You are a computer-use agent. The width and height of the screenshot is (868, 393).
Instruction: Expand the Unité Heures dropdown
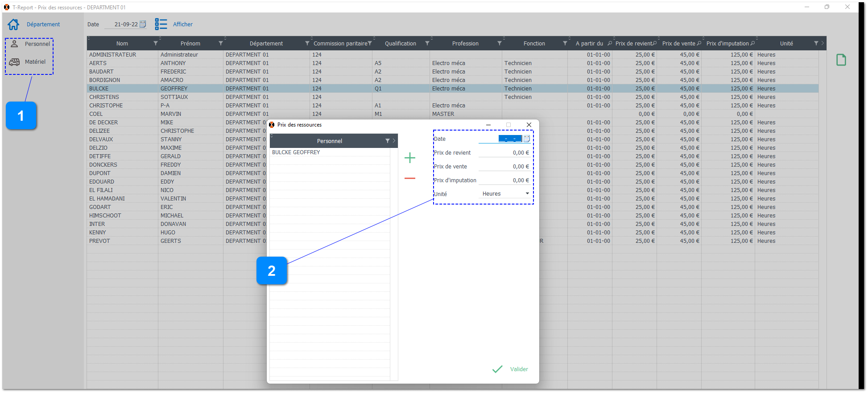(527, 194)
